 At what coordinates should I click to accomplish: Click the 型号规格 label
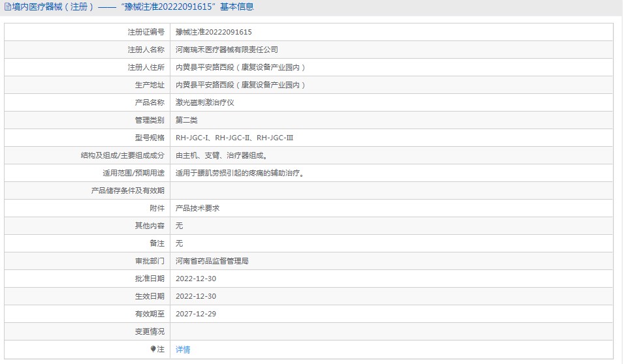(150, 138)
